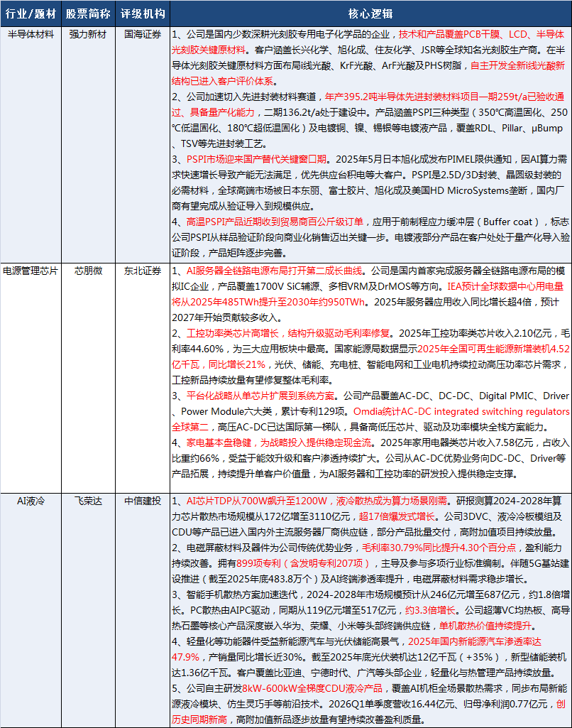Click red text 899项专利（含发明专利207项）
Viewport: 572px width, 728px height.
tap(304, 564)
